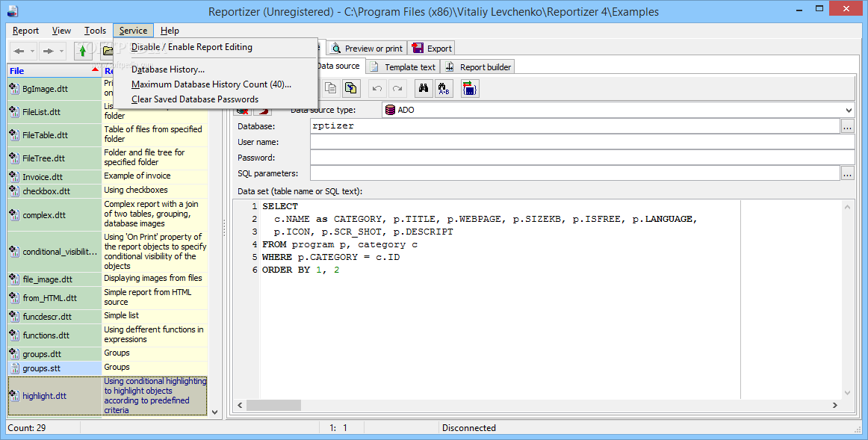Click in the Password field
The height and width of the screenshot is (440, 868).
[x=583, y=158]
